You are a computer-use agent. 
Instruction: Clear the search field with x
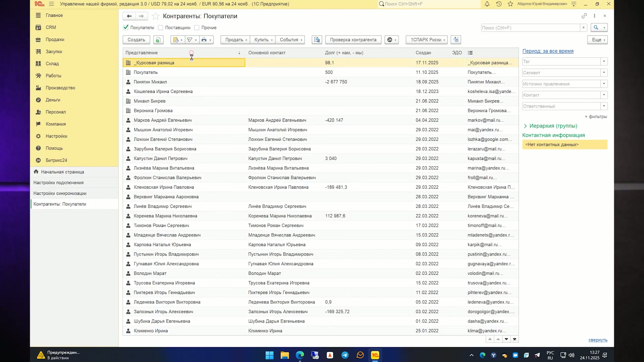[584, 28]
